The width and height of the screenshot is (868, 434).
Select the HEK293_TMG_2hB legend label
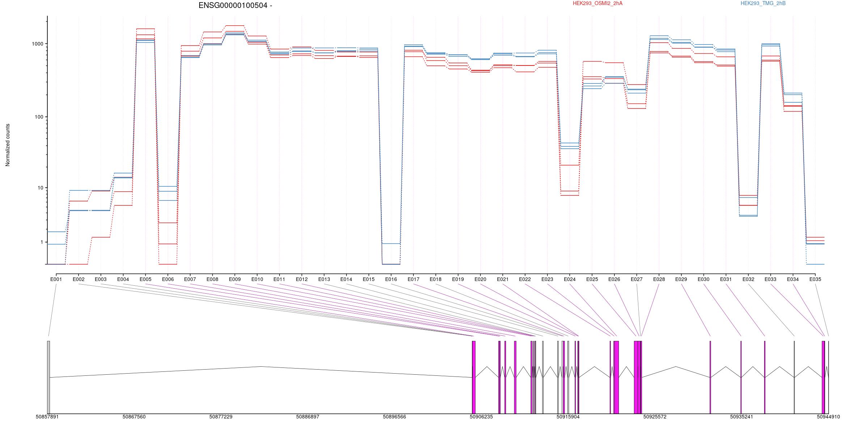point(763,3)
